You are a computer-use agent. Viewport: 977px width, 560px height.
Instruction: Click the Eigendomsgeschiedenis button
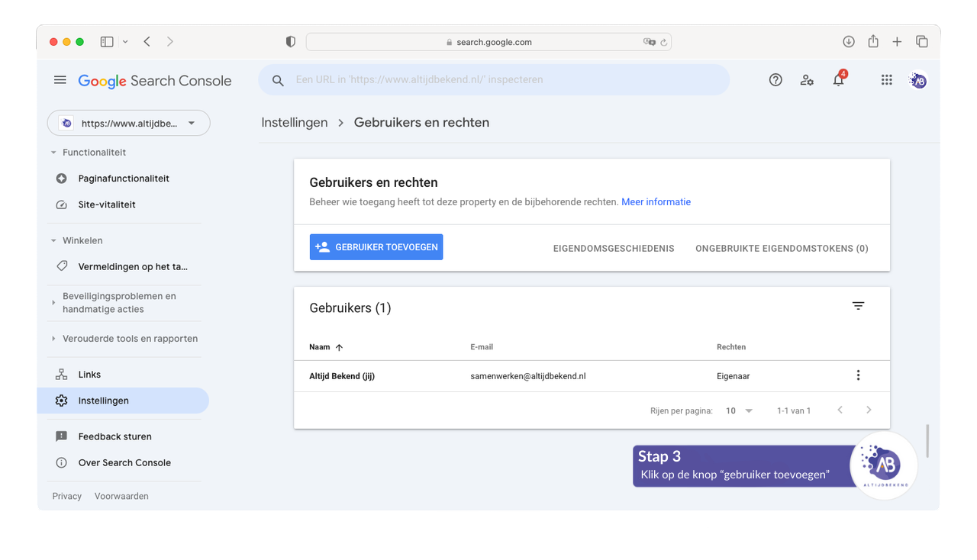click(614, 248)
